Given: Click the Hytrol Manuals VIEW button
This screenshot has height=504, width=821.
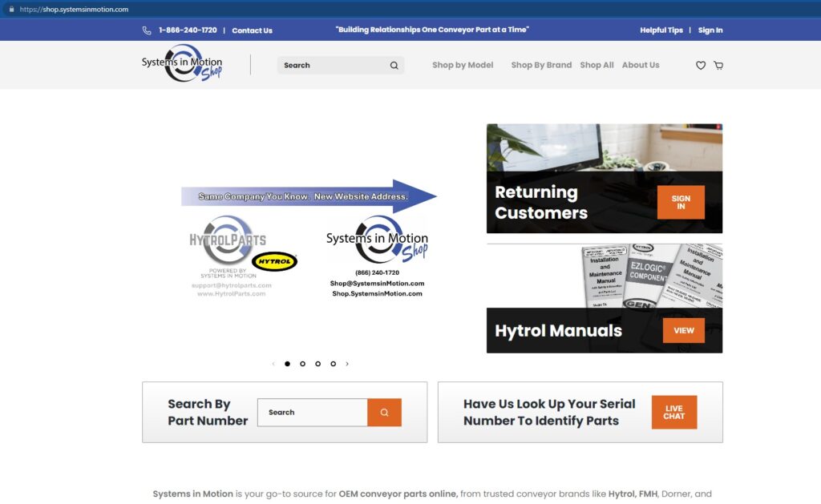Looking at the screenshot, I should (x=684, y=331).
